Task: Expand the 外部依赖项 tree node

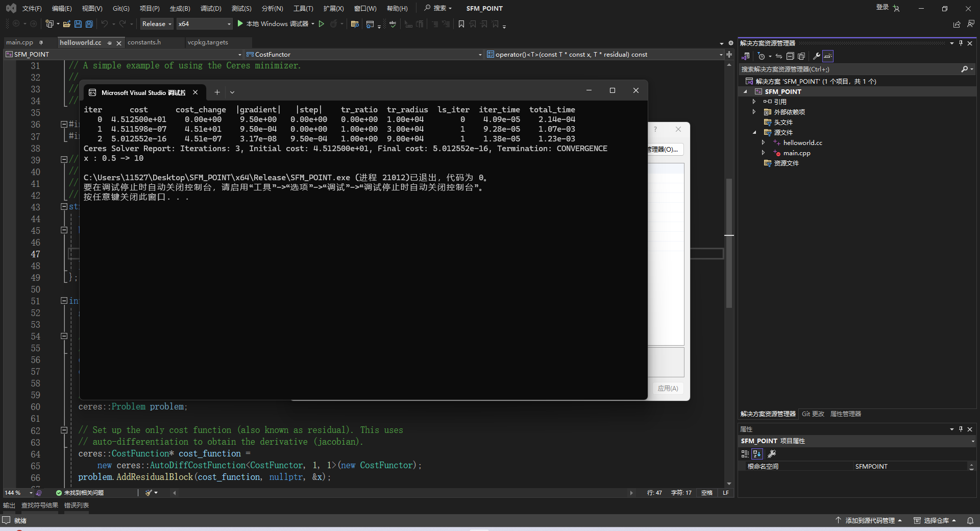Action: pyautogui.click(x=754, y=112)
